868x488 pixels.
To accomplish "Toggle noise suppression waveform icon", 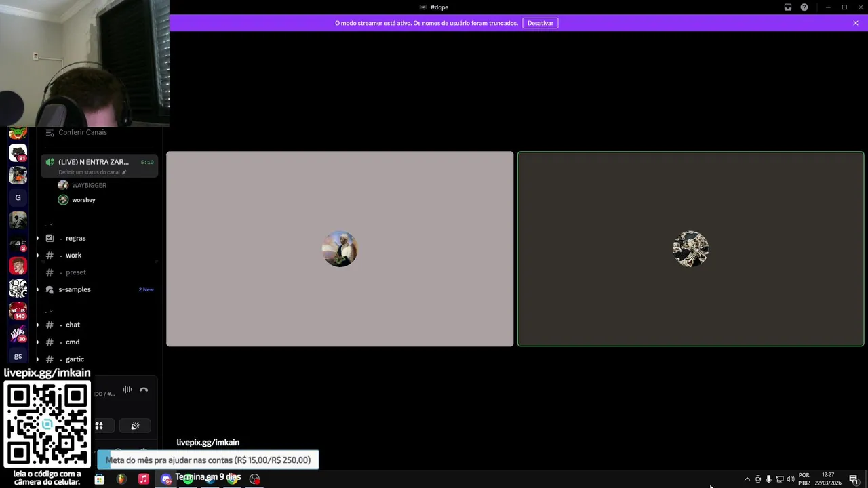I will tap(127, 390).
